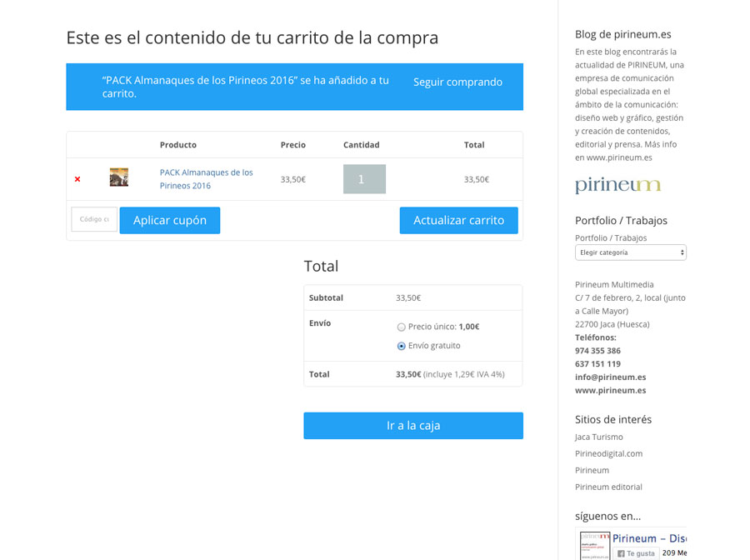The image size is (750, 560).
Task: Click the Cantidad column header
Action: click(x=361, y=145)
